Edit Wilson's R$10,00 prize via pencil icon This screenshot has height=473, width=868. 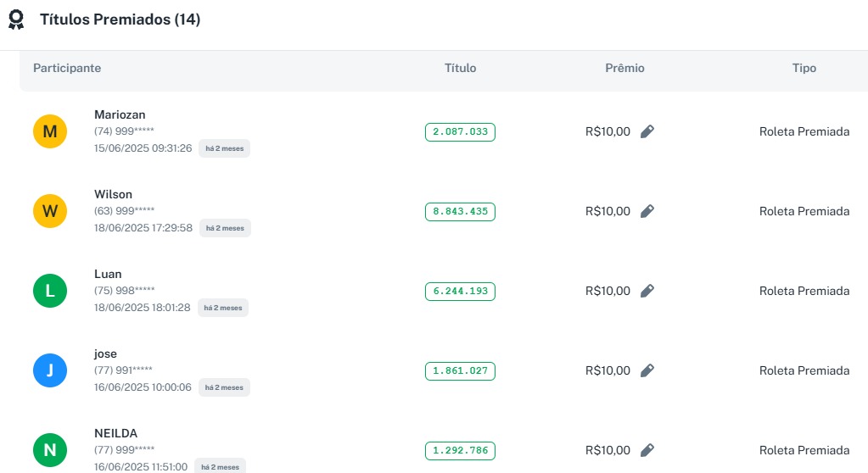647,211
